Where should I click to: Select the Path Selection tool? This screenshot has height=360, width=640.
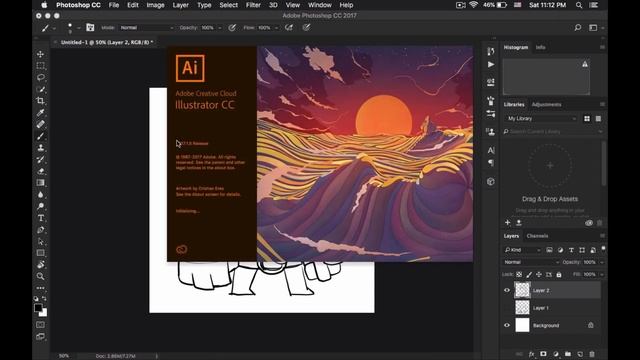tap(40, 242)
